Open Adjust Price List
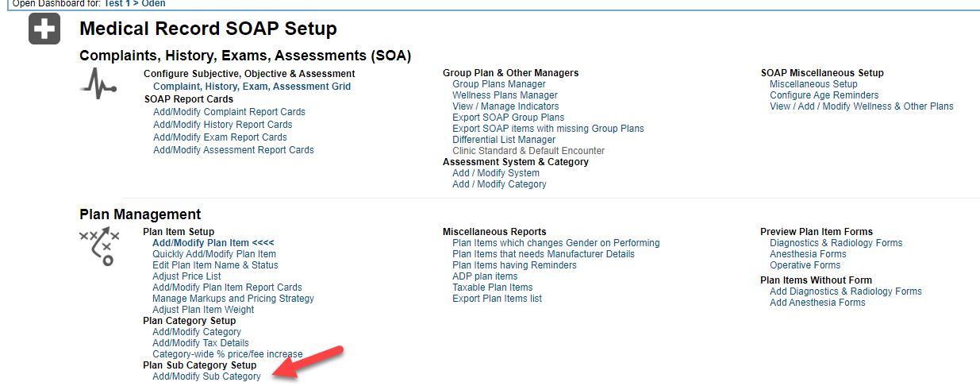Image resolution: width=980 pixels, height=386 pixels. point(186,276)
